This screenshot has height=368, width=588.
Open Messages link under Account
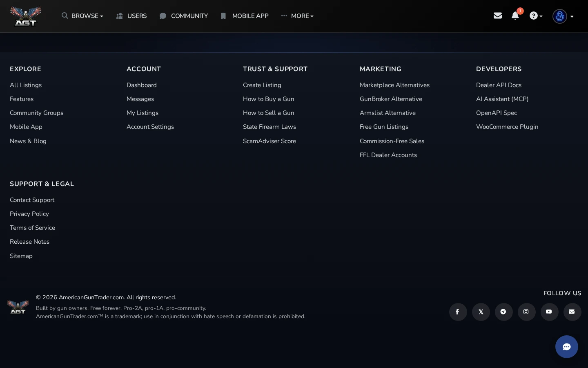(140, 99)
